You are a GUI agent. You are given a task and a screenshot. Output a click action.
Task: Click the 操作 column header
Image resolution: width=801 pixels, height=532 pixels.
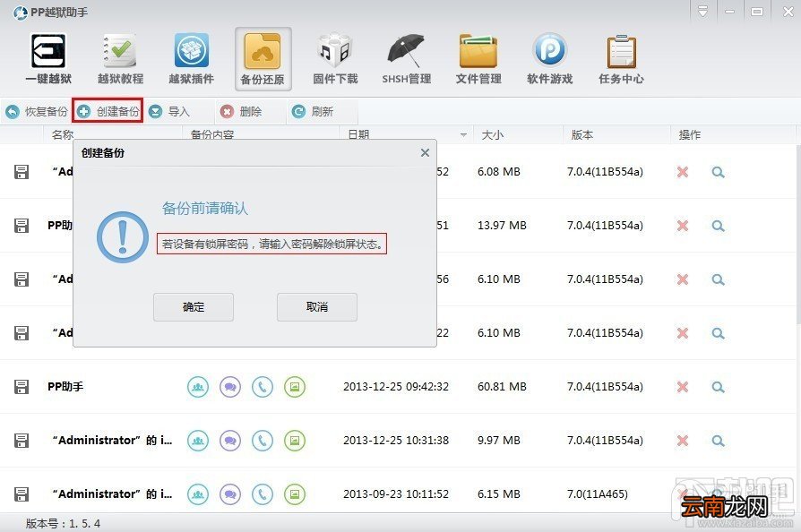tap(690, 134)
